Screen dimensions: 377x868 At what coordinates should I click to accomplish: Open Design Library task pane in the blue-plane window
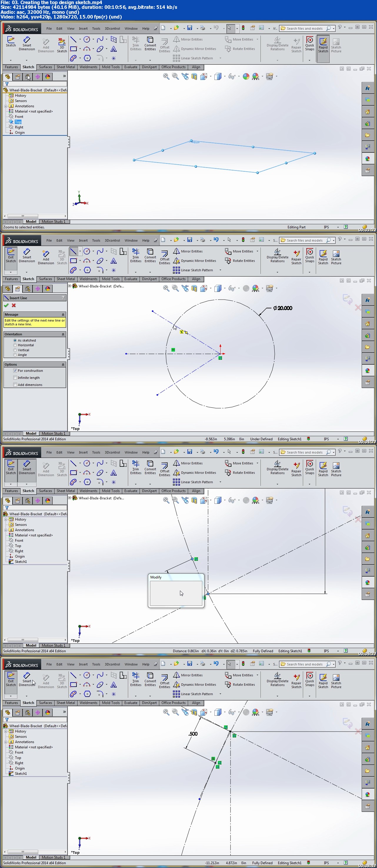tap(367, 123)
